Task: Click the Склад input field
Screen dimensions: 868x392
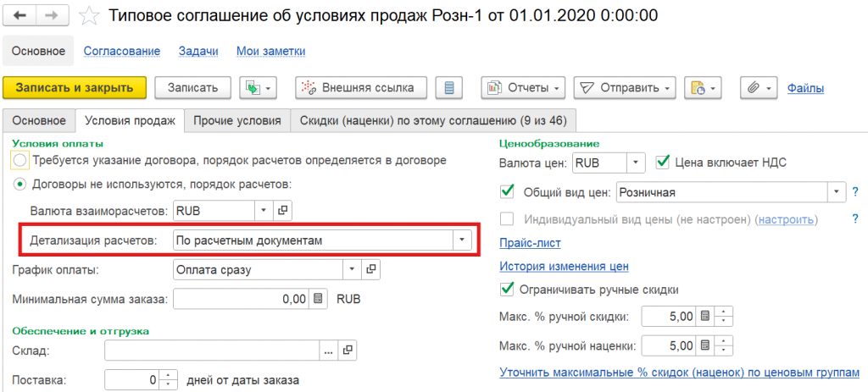Action: click(211, 350)
